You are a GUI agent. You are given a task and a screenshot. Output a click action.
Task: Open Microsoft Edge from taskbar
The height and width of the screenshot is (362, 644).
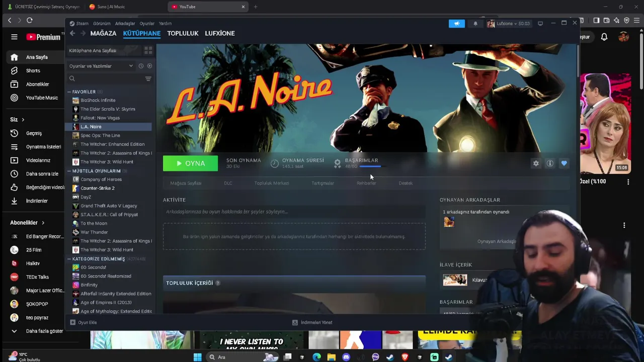316,357
